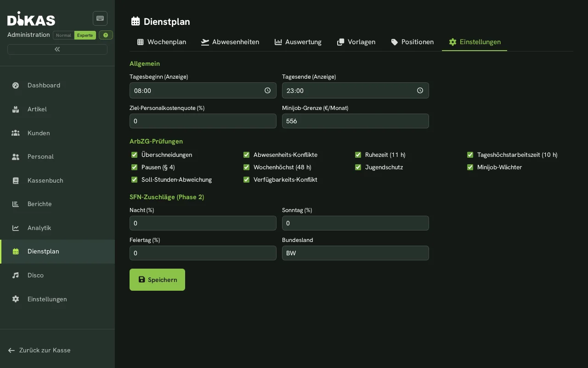Screen dimensions: 588x368
Task: Click the on-screen keyboard icon
Action: (100, 18)
